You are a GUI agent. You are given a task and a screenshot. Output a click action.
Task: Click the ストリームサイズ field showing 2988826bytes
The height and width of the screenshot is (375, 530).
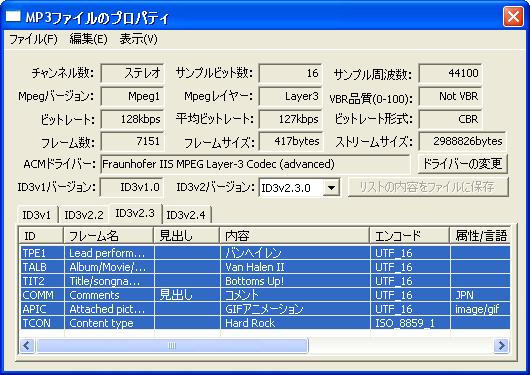[462, 141]
